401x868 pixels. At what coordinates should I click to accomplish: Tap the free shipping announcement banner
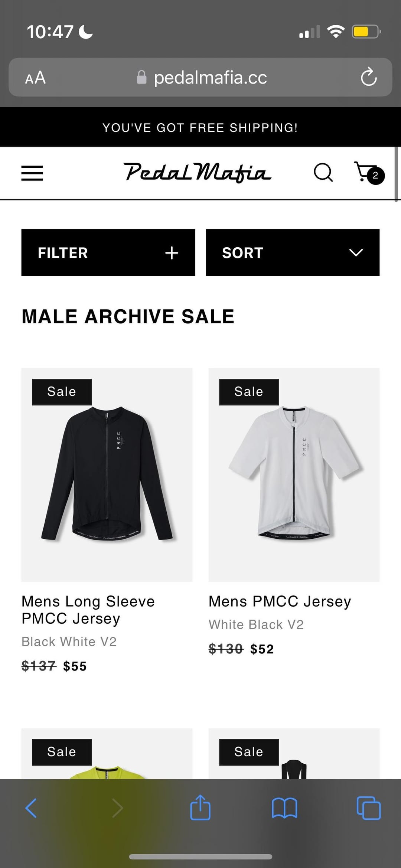(200, 127)
